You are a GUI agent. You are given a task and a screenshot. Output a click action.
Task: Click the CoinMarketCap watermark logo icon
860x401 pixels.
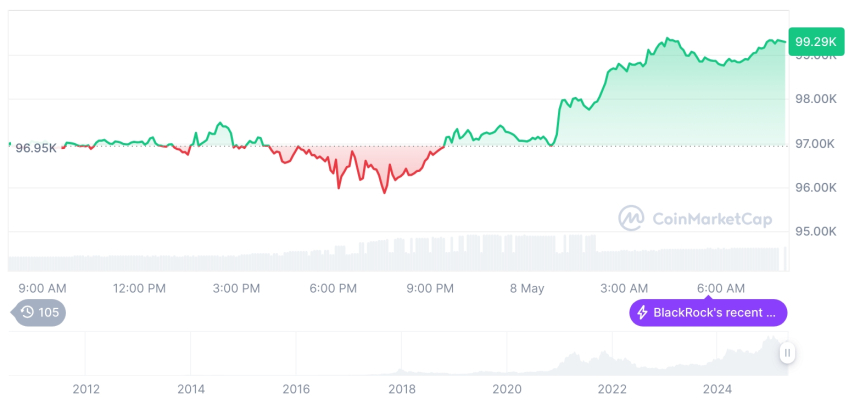[x=631, y=218]
